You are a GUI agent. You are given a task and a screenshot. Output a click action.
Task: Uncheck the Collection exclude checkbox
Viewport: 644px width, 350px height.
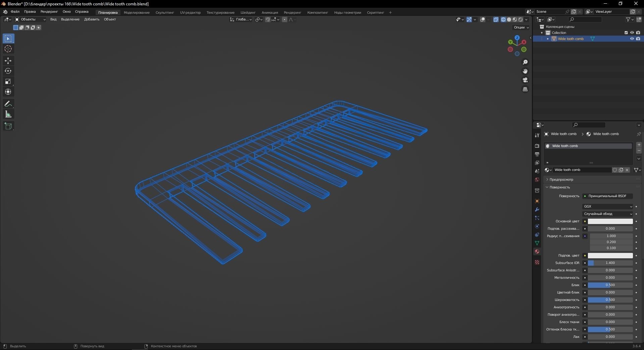tap(626, 33)
